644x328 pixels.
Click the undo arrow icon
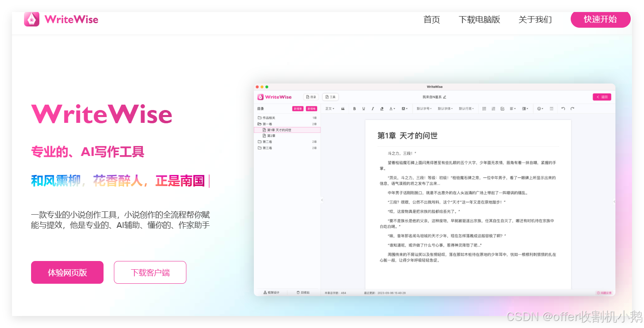[x=563, y=108]
